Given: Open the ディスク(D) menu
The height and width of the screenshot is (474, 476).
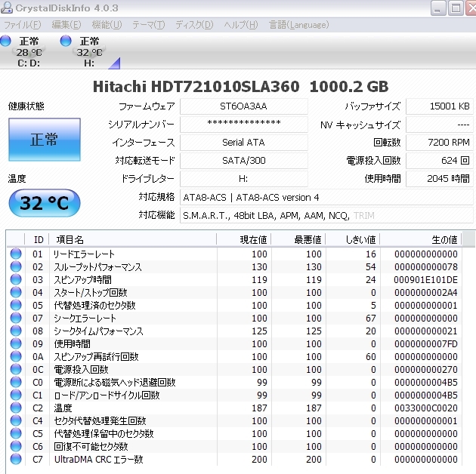Looking at the screenshot, I should [194, 25].
